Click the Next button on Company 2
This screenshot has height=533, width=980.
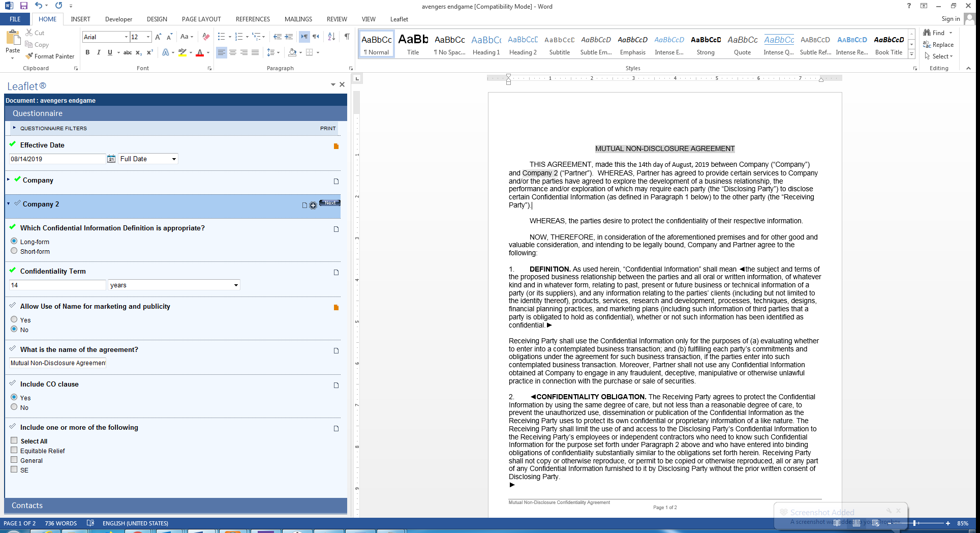(330, 203)
